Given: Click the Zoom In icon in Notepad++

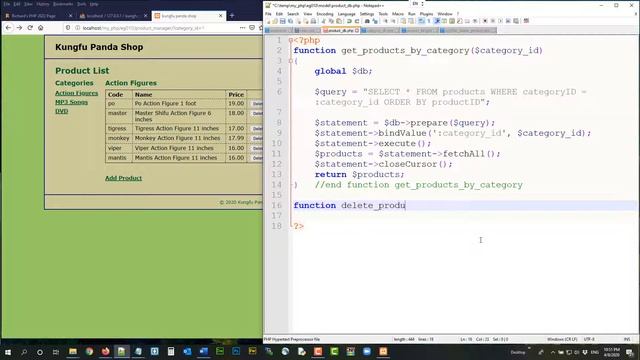Looking at the screenshot, I should point(385,21).
